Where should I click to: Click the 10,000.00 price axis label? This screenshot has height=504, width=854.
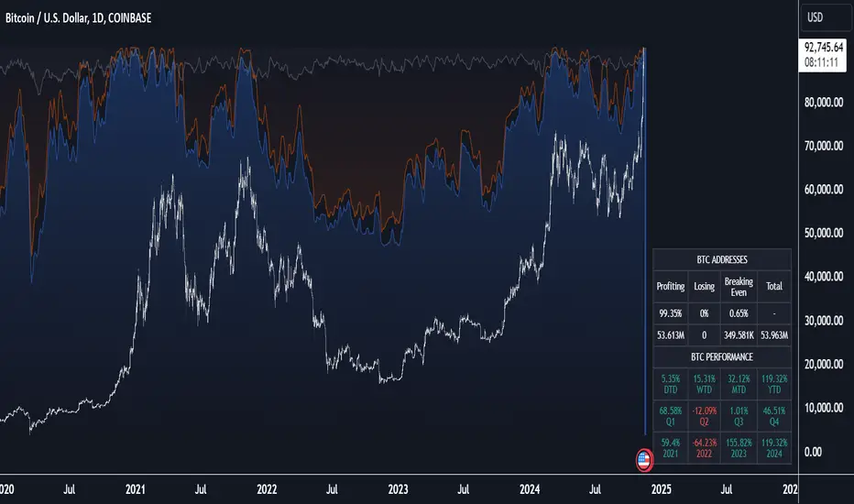(x=824, y=408)
